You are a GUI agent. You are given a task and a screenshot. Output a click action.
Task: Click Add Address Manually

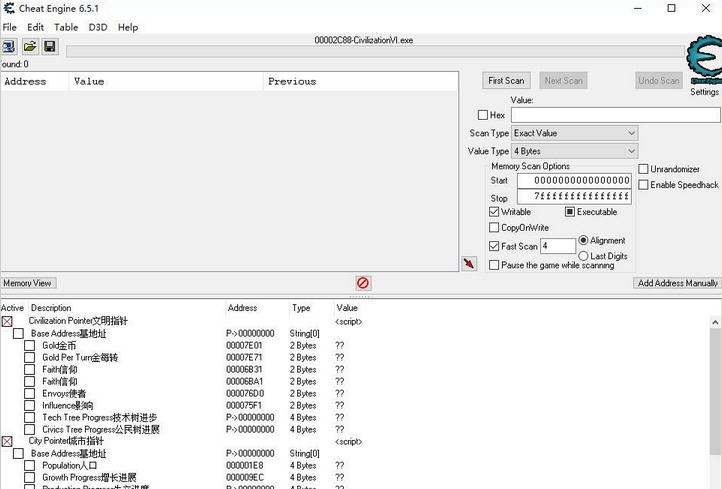pyautogui.click(x=677, y=283)
